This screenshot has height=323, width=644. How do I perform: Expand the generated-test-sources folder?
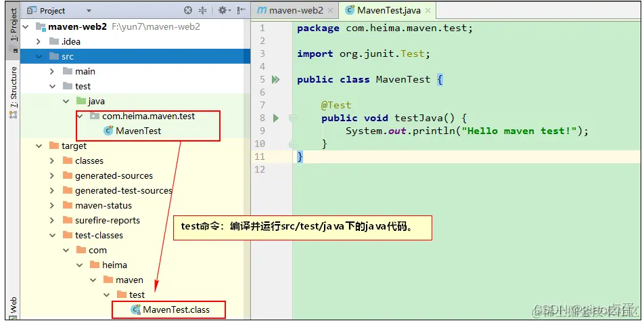click(x=52, y=191)
